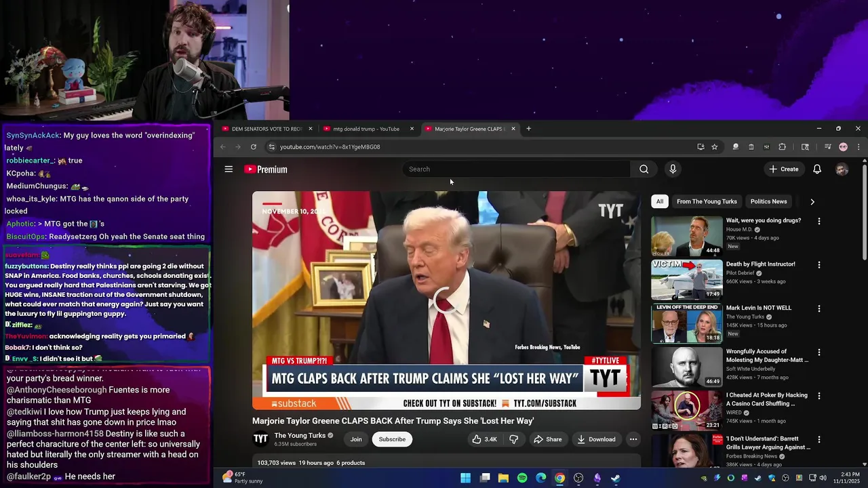Open Chrome extensions puzzle icon
Screen dimensions: 868x488
782,147
